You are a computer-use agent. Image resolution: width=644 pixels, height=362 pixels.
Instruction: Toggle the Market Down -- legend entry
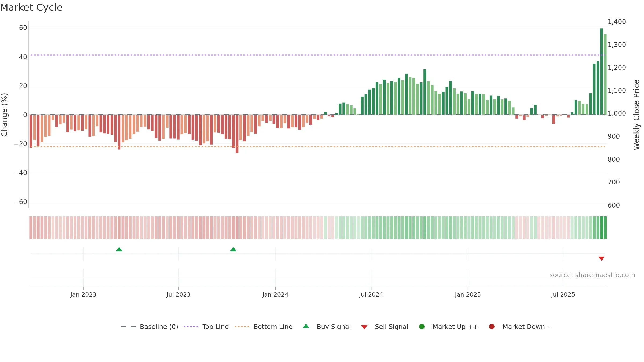point(520,327)
